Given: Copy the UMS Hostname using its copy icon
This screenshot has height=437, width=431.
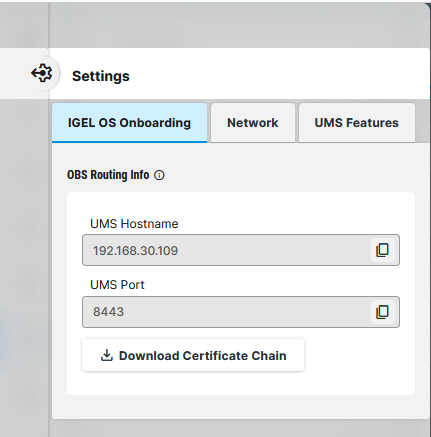Looking at the screenshot, I should (x=383, y=250).
